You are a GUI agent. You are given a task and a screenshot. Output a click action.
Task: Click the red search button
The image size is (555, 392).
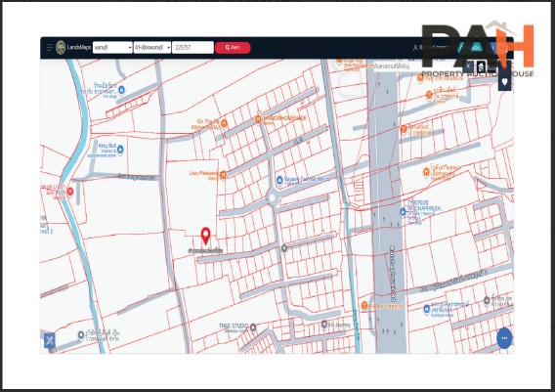click(233, 48)
